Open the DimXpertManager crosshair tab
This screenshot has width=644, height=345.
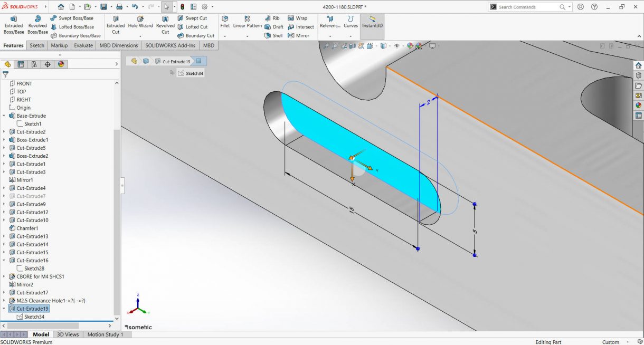tap(48, 64)
